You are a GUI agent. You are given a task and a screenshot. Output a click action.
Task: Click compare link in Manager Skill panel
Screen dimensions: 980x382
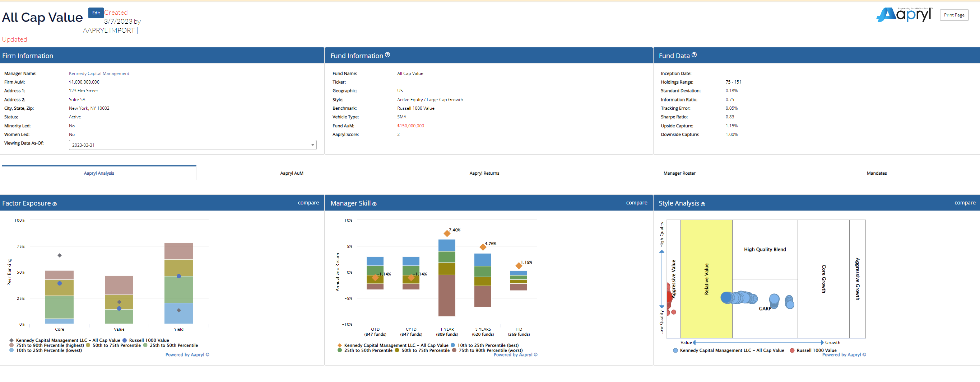pos(636,203)
